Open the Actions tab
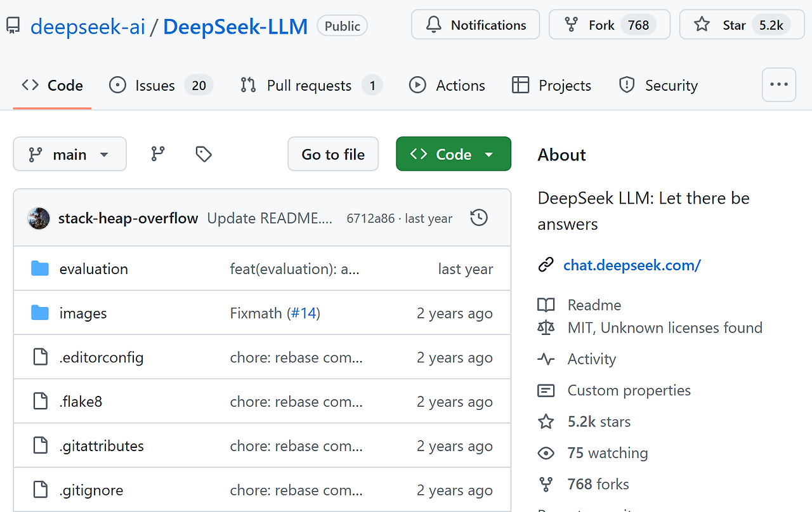This screenshot has height=512, width=812. point(447,85)
